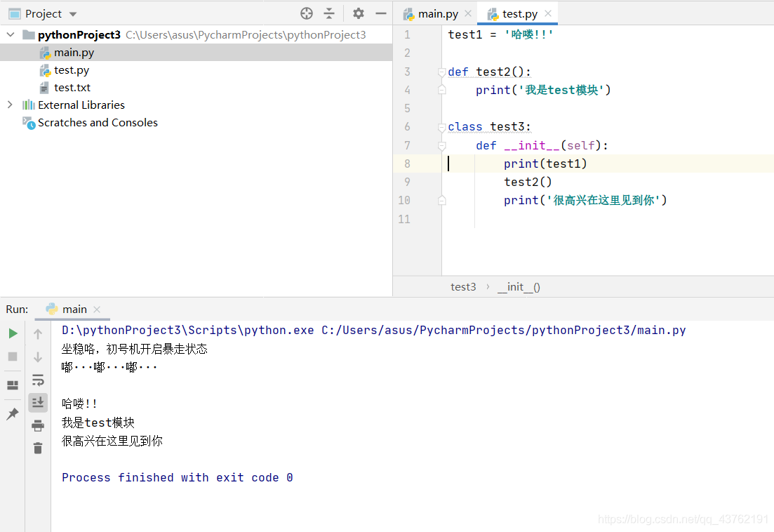Click the fold end marker on line 4
This screenshot has width=774, height=532.
tap(442, 90)
